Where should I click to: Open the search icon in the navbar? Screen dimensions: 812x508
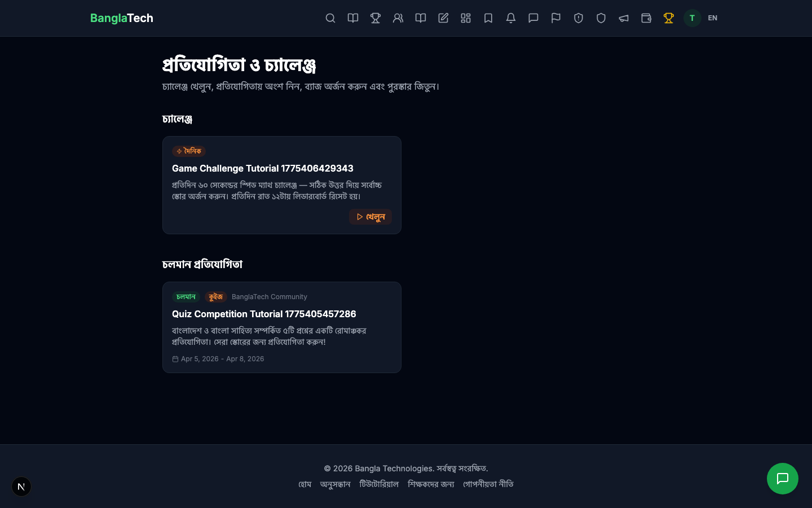pos(330,18)
